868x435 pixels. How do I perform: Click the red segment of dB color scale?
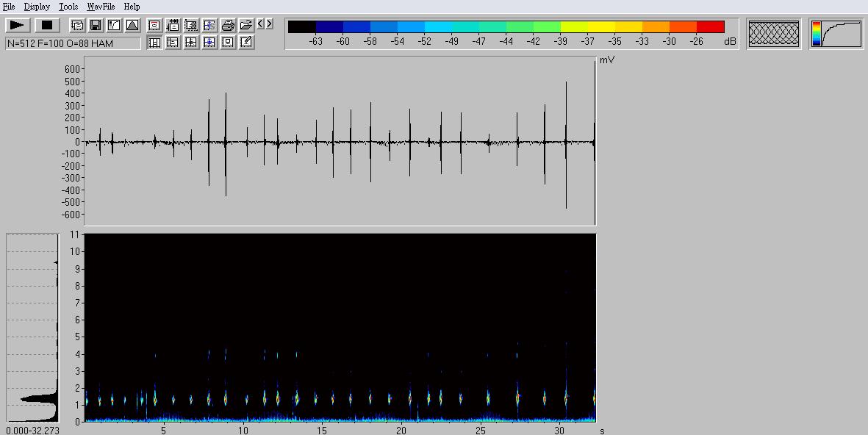[710, 27]
